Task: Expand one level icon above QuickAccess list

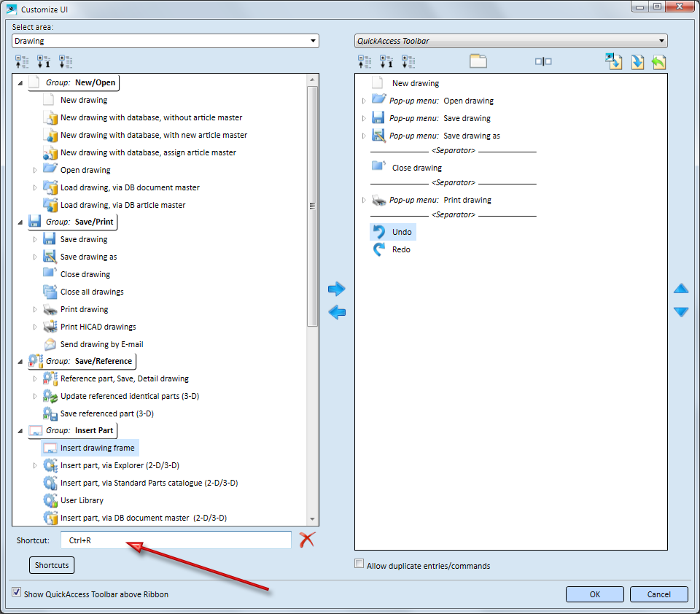Action: coord(386,62)
